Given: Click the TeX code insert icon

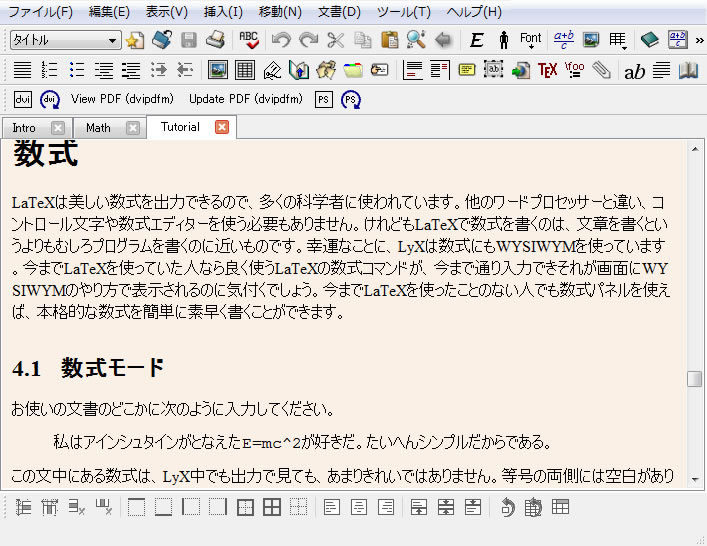Looking at the screenshot, I should pyautogui.click(x=547, y=70).
